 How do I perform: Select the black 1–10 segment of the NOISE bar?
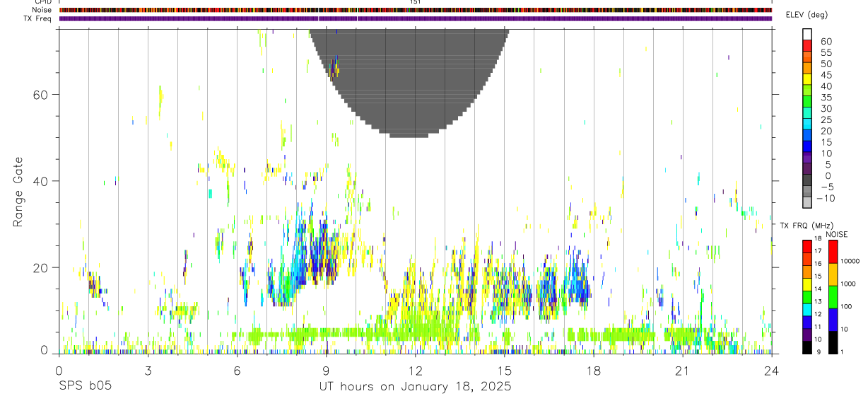[833, 342]
